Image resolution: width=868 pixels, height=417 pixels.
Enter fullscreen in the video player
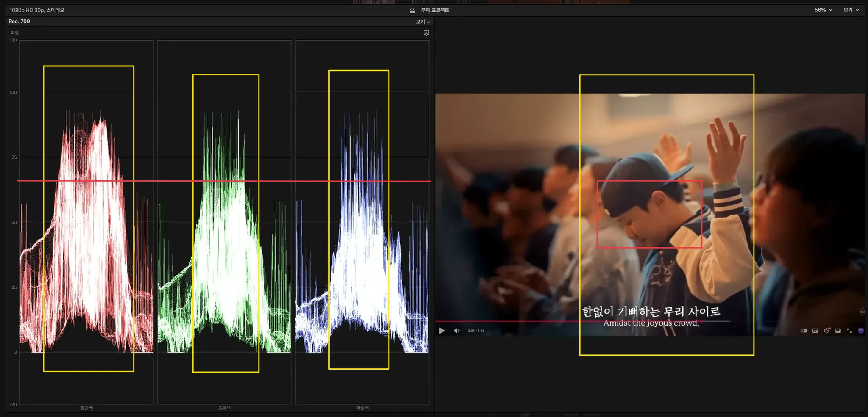[849, 331]
